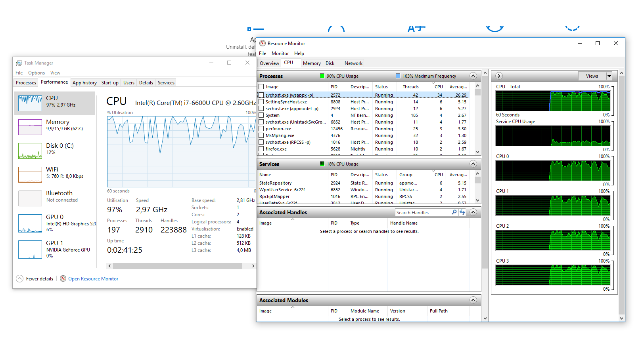644x362 pixels.
Task: Toggle the select-all Image header checkbox
Action: click(x=261, y=87)
